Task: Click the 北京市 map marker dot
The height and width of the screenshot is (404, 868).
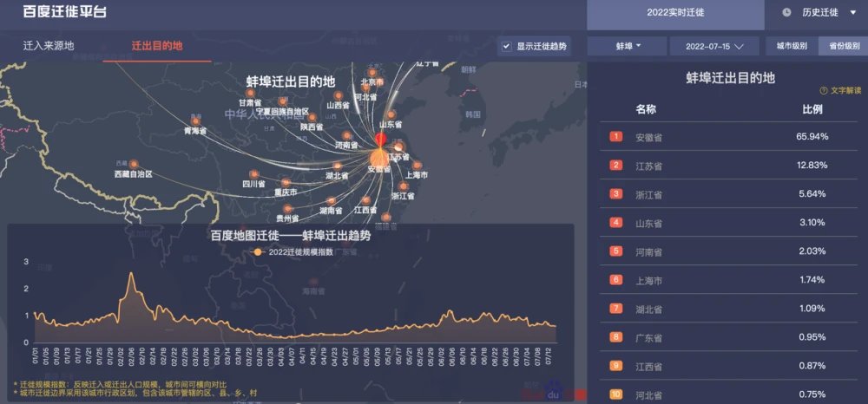Action: pyautogui.click(x=372, y=73)
